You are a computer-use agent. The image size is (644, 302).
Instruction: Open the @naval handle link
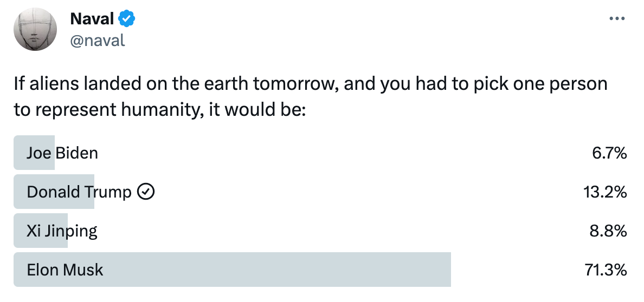pos(98,40)
